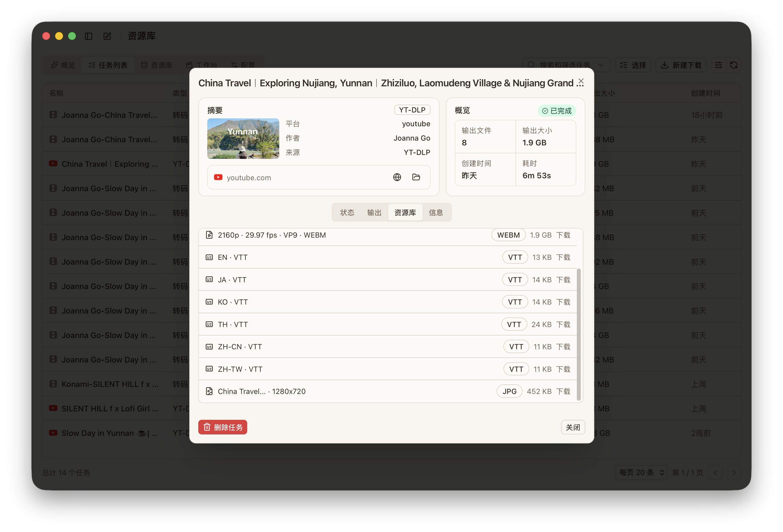Download the ZH-CN VTT subtitle
The height and width of the screenshot is (532, 783).
(563, 346)
